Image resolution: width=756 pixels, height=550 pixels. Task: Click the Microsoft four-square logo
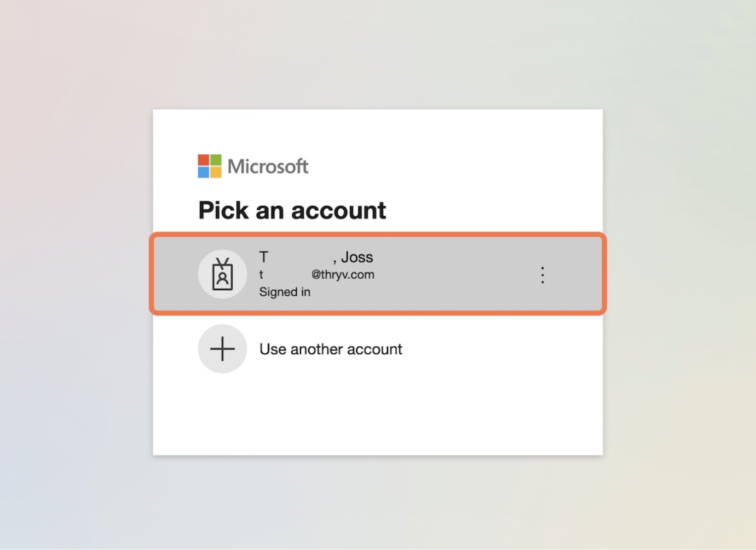[x=210, y=166]
